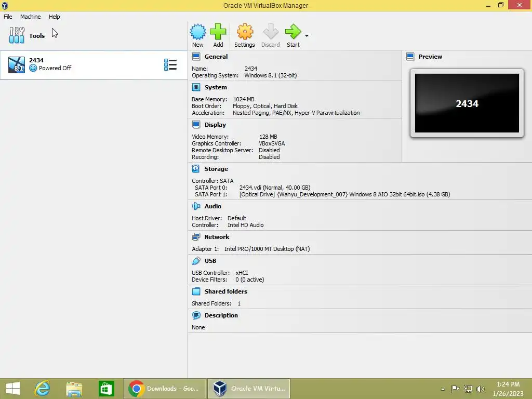Open the File menu
532x399 pixels.
click(x=8, y=17)
